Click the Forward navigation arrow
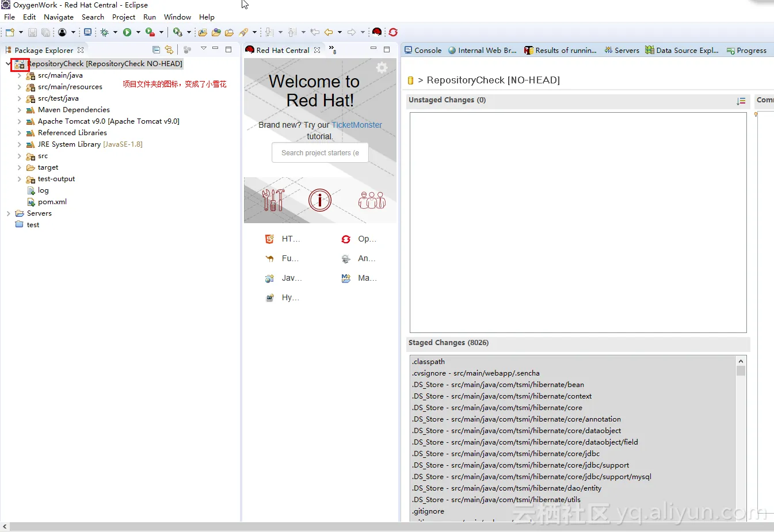Viewport: 774px width, 532px height. click(352, 32)
